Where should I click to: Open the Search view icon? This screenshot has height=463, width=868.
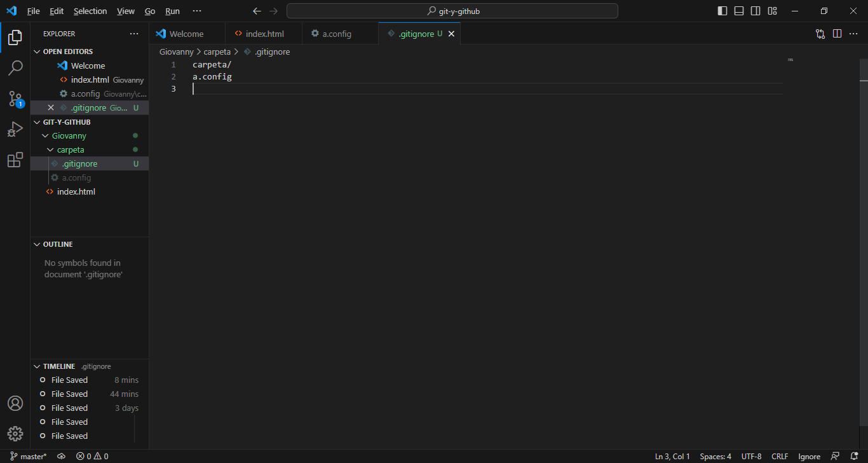[x=15, y=68]
